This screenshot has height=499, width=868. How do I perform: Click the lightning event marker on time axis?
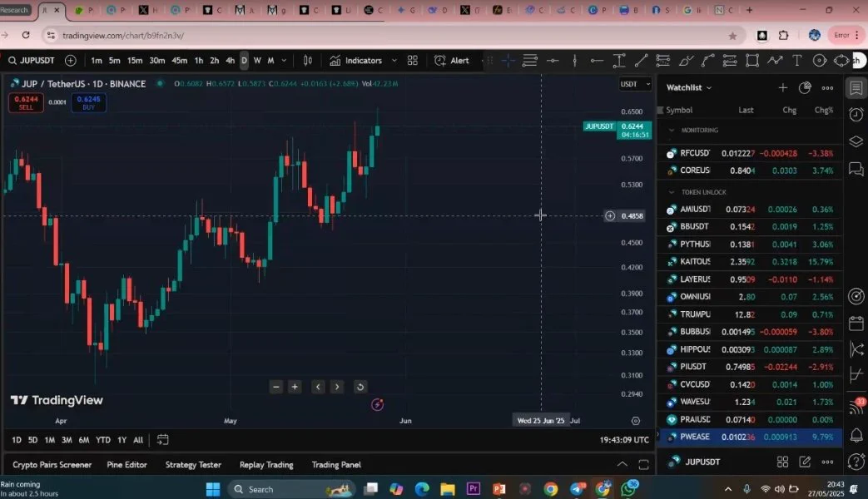[378, 404]
